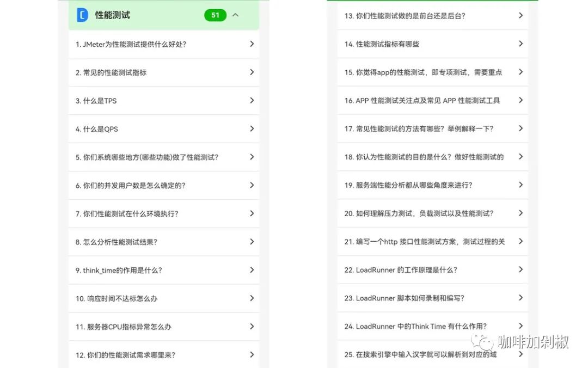The image size is (588, 368).
Task: Open the 性能测试 header title
Action: click(112, 15)
